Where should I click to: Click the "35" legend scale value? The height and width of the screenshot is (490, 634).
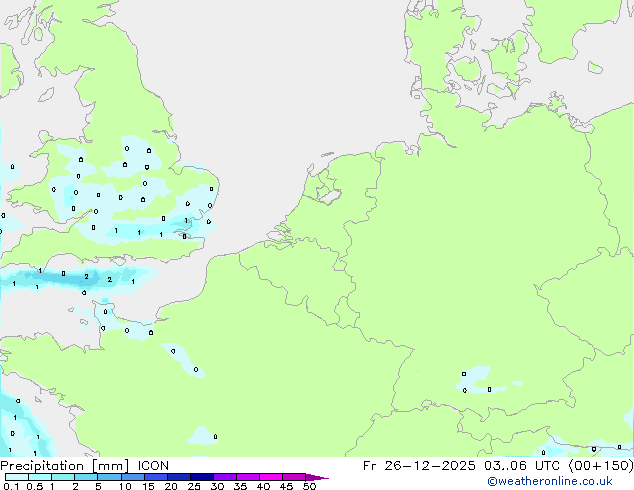click(240, 486)
